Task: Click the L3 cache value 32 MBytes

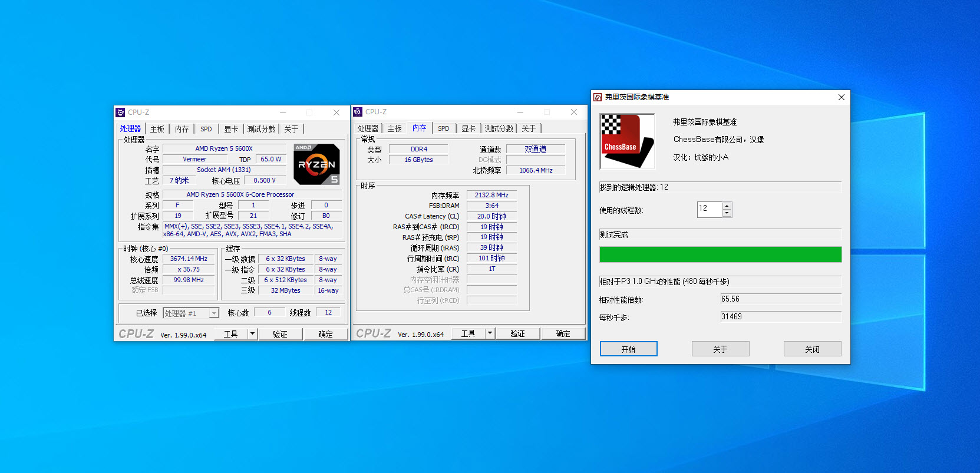Action: click(286, 291)
